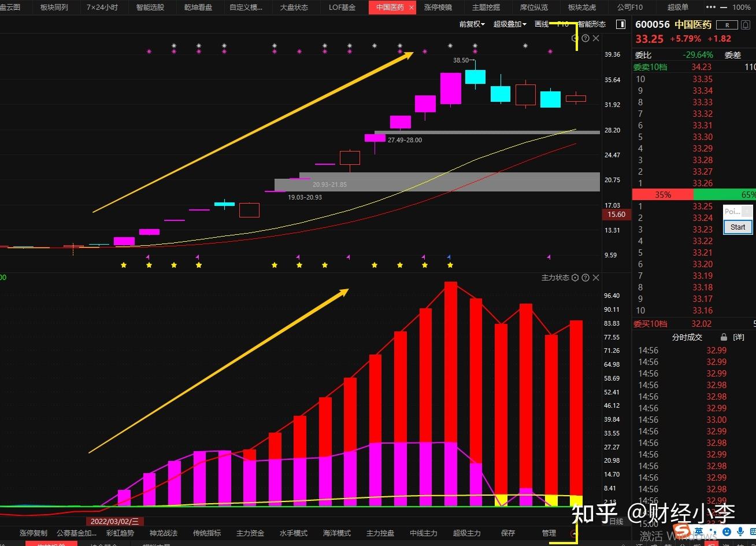Open the 大盘状态 tab

(294, 8)
